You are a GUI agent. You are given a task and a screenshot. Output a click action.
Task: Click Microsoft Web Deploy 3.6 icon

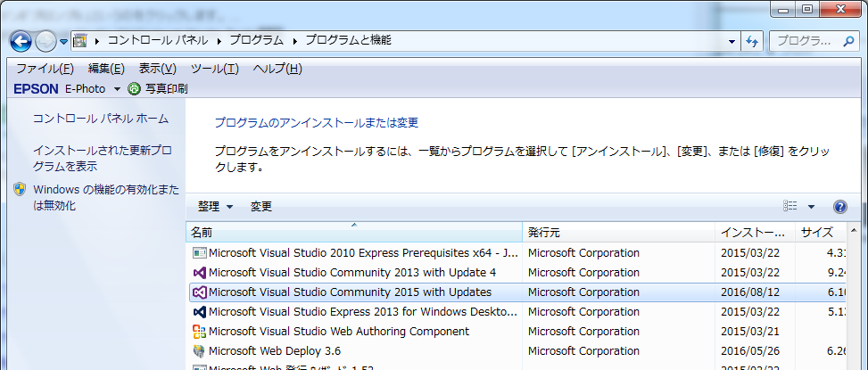(199, 350)
